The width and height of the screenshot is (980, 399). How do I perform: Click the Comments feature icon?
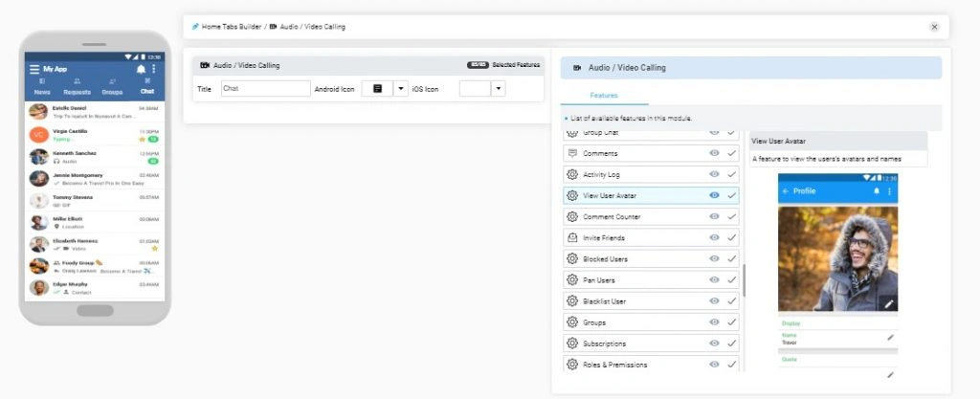(x=573, y=153)
